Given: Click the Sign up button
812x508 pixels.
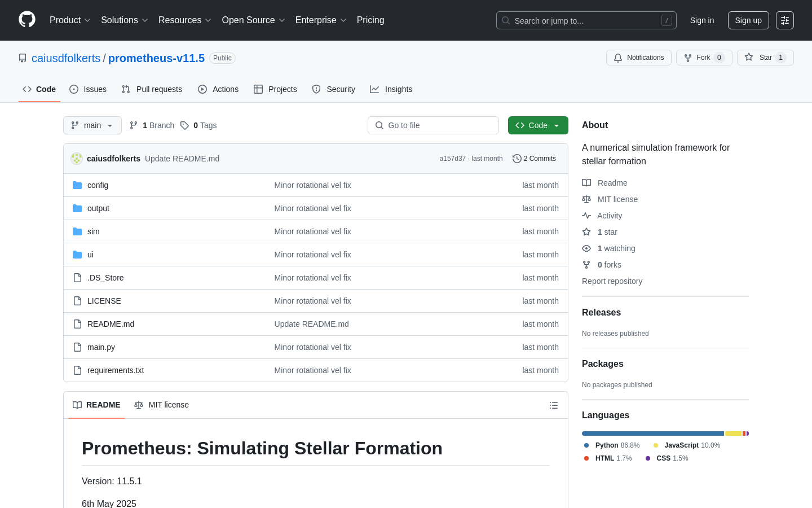Looking at the screenshot, I should 748,20.
